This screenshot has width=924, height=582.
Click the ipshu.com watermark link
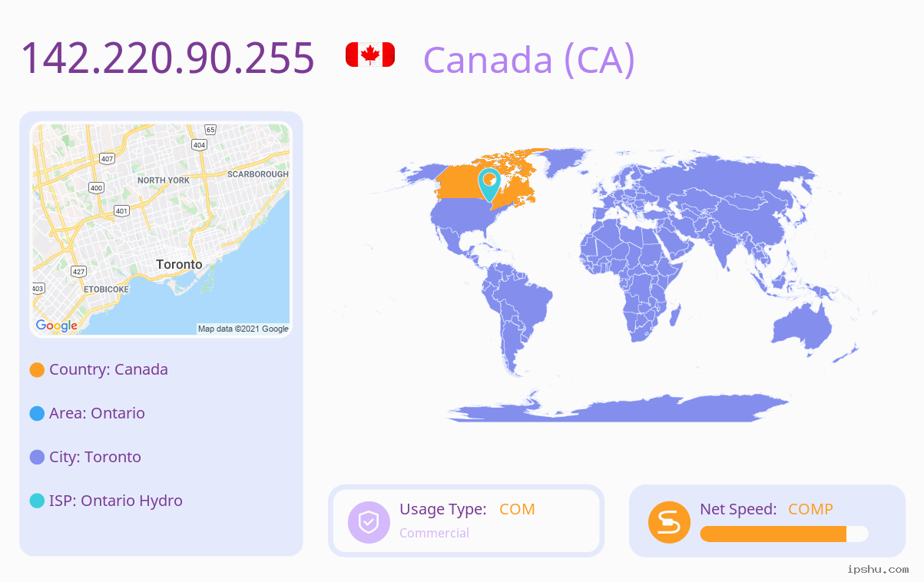click(x=878, y=570)
